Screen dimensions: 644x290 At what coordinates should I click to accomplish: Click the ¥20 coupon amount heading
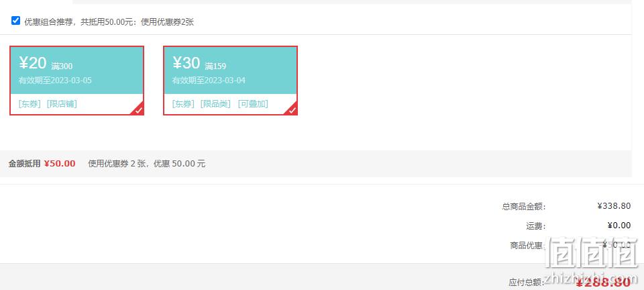pyautogui.click(x=33, y=63)
